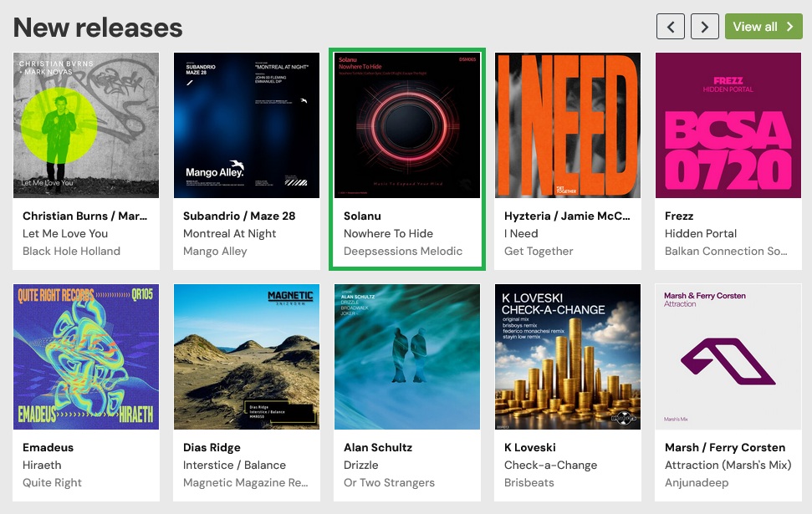This screenshot has height=514, width=812.
Task: Open the I Need orange cover art
Action: (x=568, y=125)
